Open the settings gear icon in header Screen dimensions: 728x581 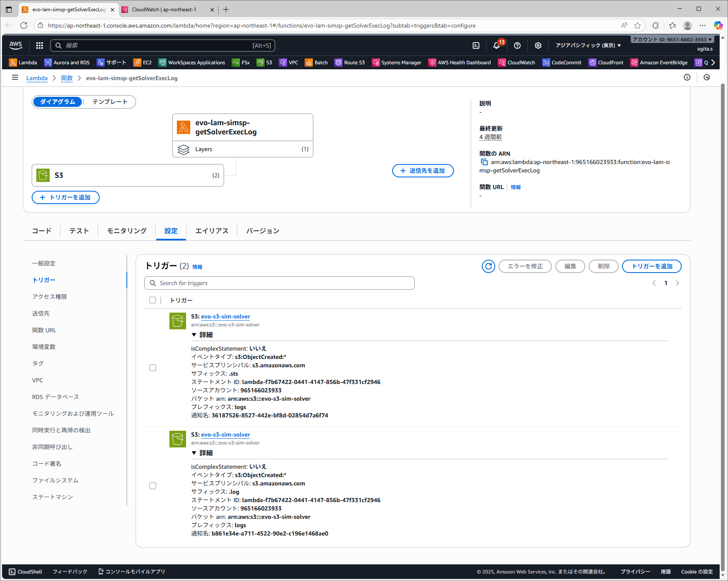(538, 45)
